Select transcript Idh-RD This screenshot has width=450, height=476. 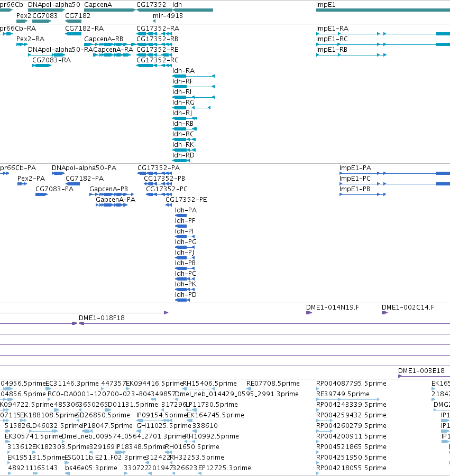point(183,155)
